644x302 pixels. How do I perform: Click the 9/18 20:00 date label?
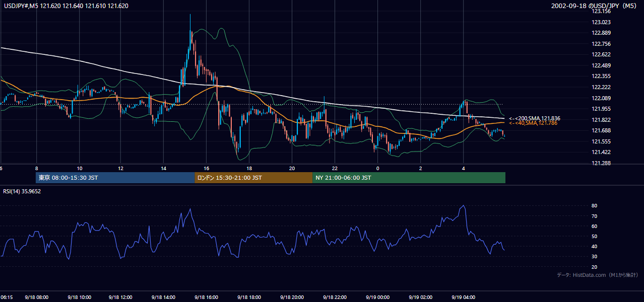pos(292,297)
